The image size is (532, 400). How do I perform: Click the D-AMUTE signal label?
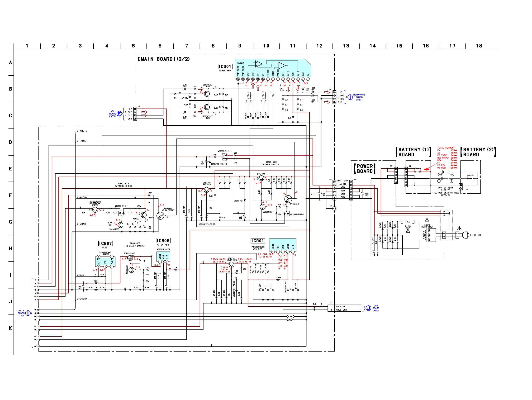[82, 131]
